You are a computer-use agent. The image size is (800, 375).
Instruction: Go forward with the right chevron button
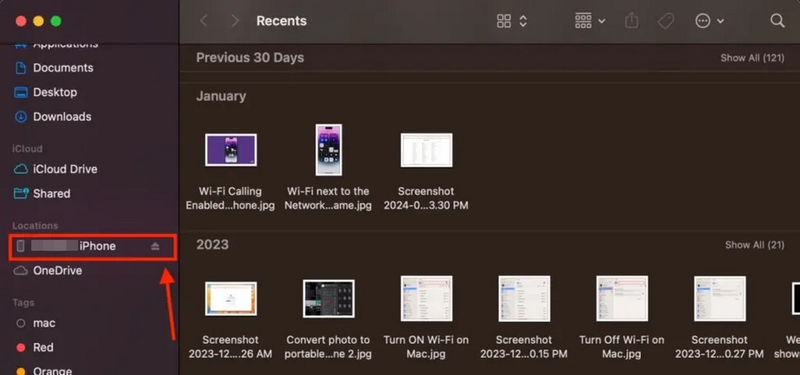235,21
